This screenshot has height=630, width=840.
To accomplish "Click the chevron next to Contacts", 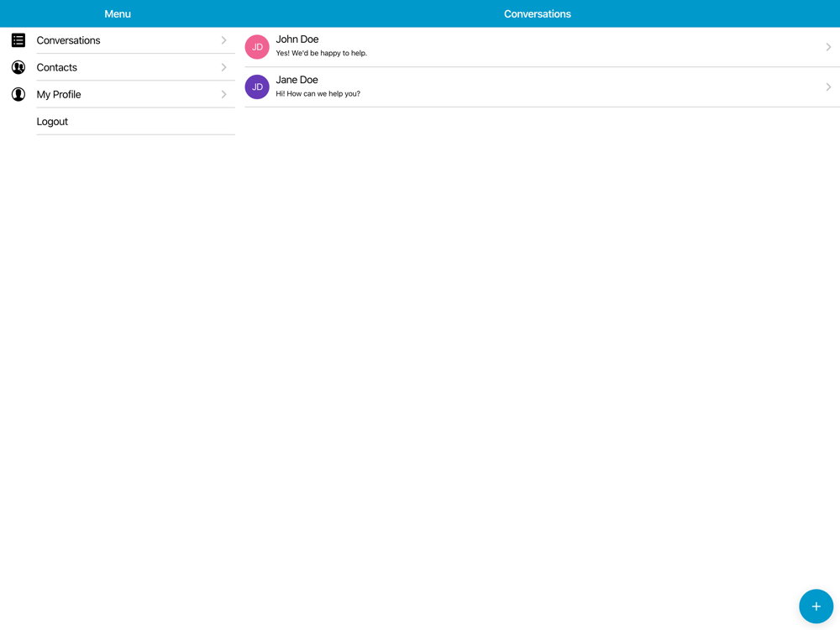I will (224, 67).
